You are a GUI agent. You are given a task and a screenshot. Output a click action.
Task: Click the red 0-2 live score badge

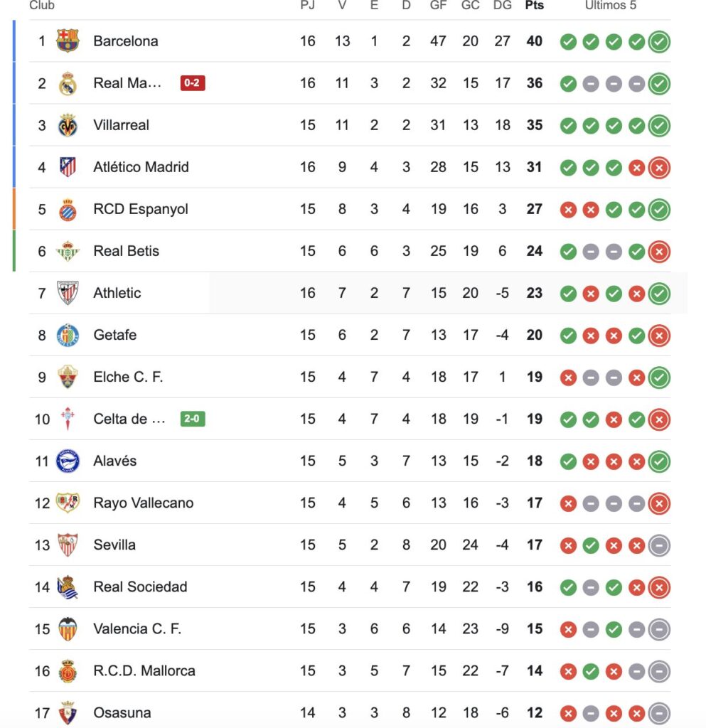tap(193, 83)
